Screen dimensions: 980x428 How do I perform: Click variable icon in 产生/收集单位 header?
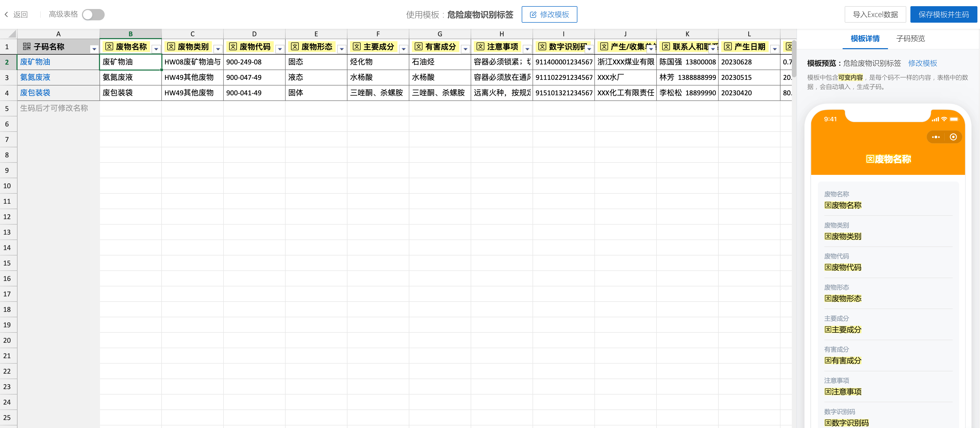coord(604,46)
